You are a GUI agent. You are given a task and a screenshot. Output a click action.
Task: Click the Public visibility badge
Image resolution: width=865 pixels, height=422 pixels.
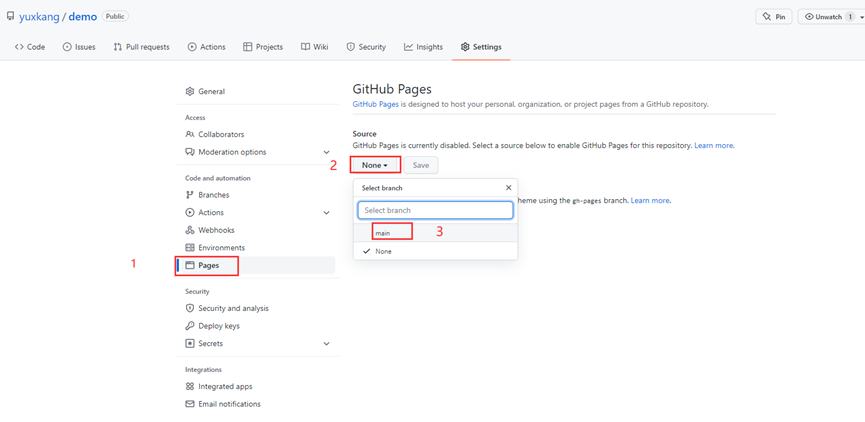115,17
